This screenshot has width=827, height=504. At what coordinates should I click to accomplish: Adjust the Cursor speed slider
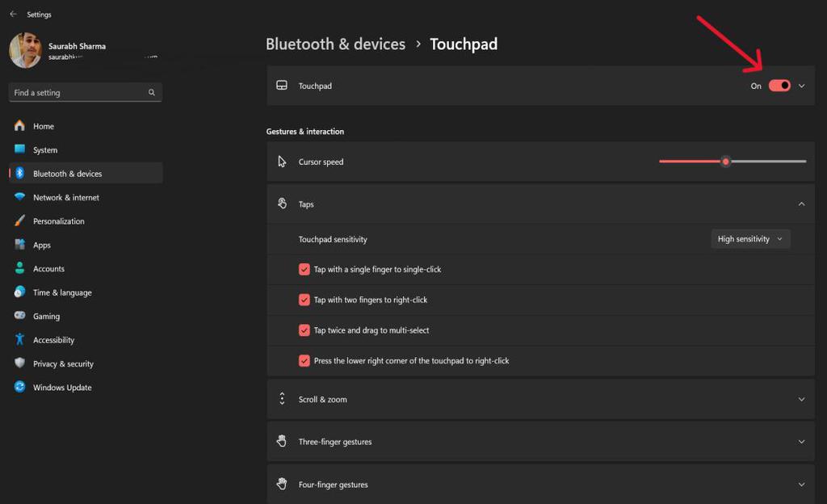[x=725, y=161]
